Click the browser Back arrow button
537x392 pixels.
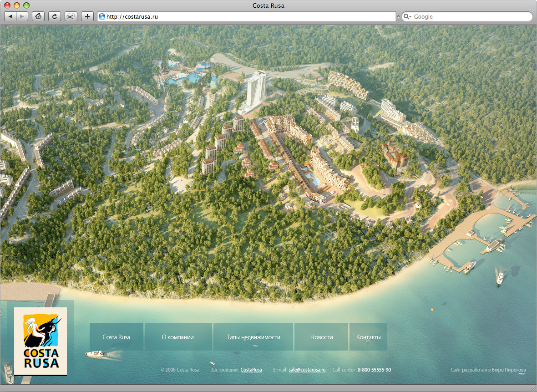coord(10,16)
